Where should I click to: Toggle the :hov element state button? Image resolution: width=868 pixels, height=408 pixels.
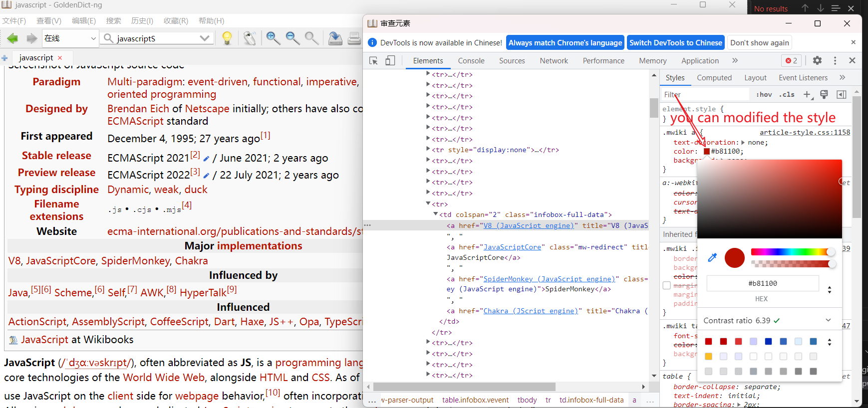(x=764, y=94)
